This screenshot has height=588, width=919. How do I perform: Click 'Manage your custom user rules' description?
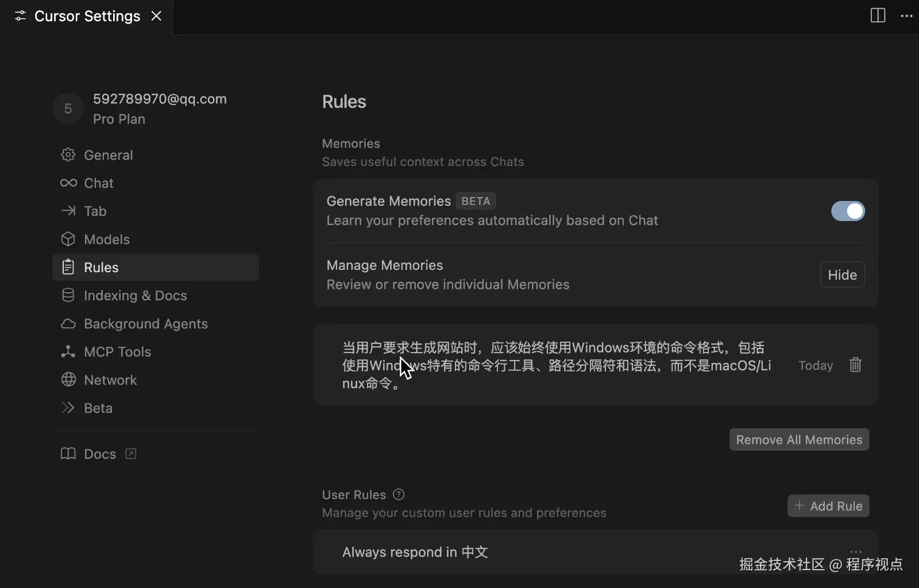point(464,513)
